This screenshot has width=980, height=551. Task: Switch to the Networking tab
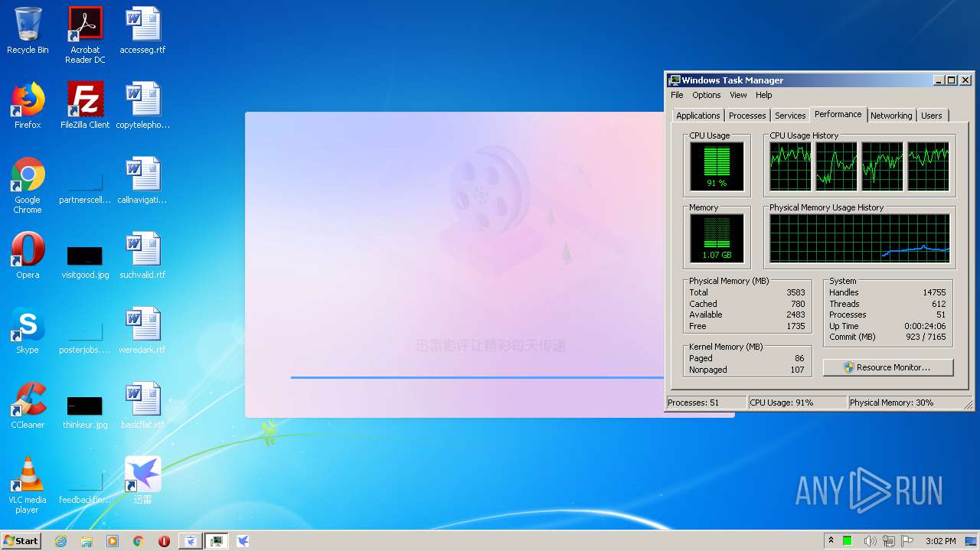[891, 116]
